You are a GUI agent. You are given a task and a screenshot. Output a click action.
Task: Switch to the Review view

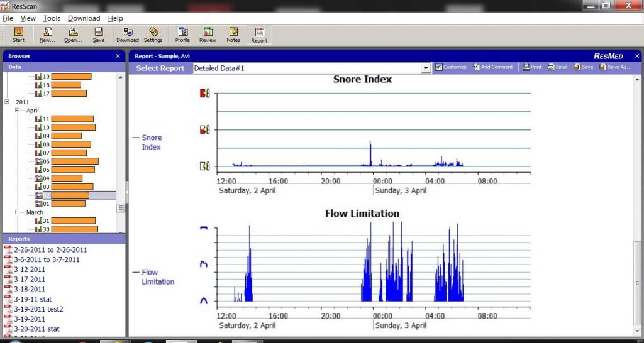point(208,35)
